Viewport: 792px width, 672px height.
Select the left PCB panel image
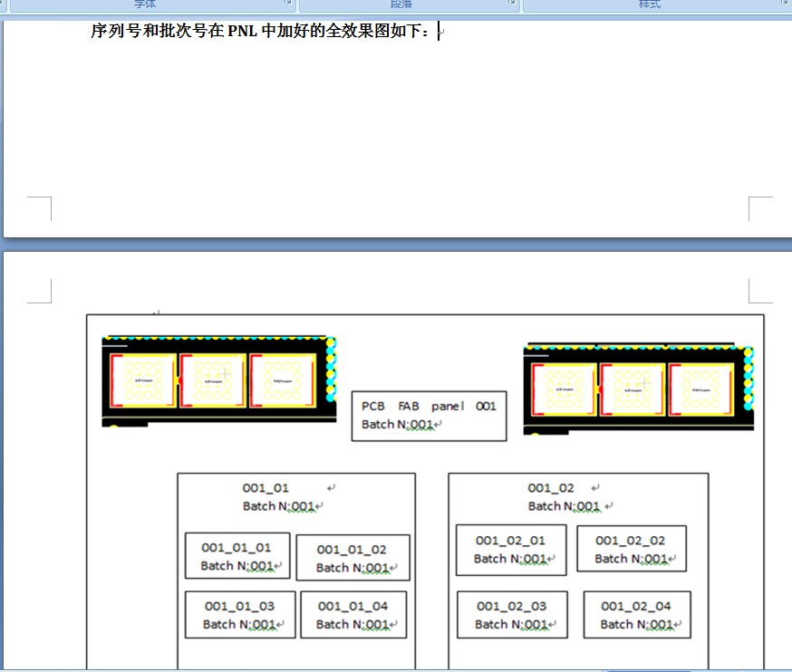pos(219,381)
